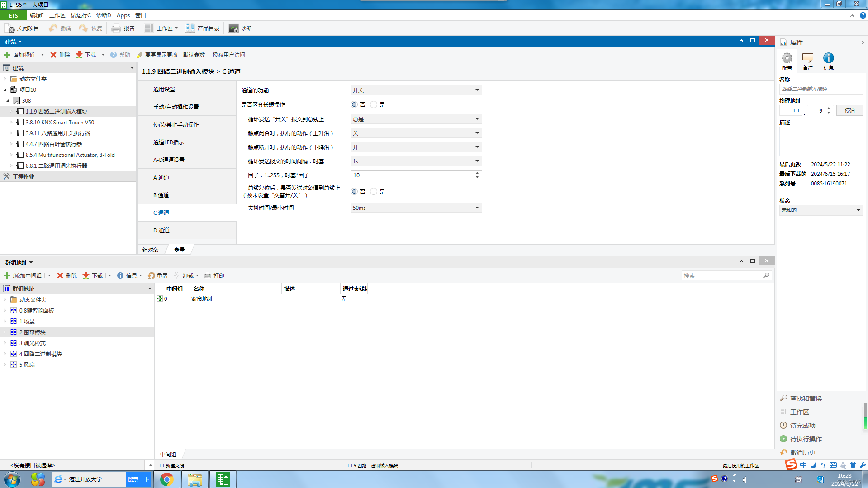
Task: Open 去抖时间 dropdown showing 50ms
Action: pyautogui.click(x=416, y=208)
